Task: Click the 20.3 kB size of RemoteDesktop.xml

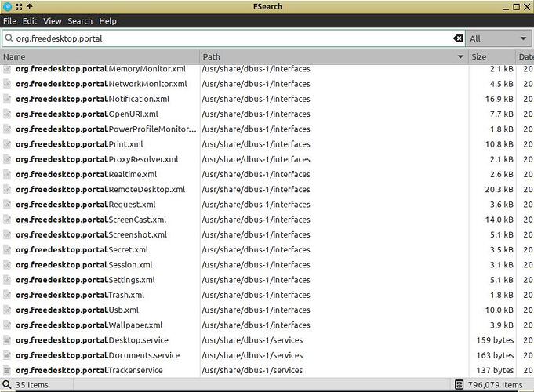Action: click(x=499, y=190)
